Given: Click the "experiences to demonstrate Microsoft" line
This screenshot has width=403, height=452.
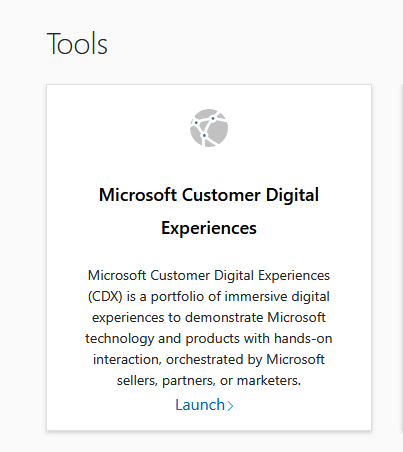Looking at the screenshot, I should point(209,317).
